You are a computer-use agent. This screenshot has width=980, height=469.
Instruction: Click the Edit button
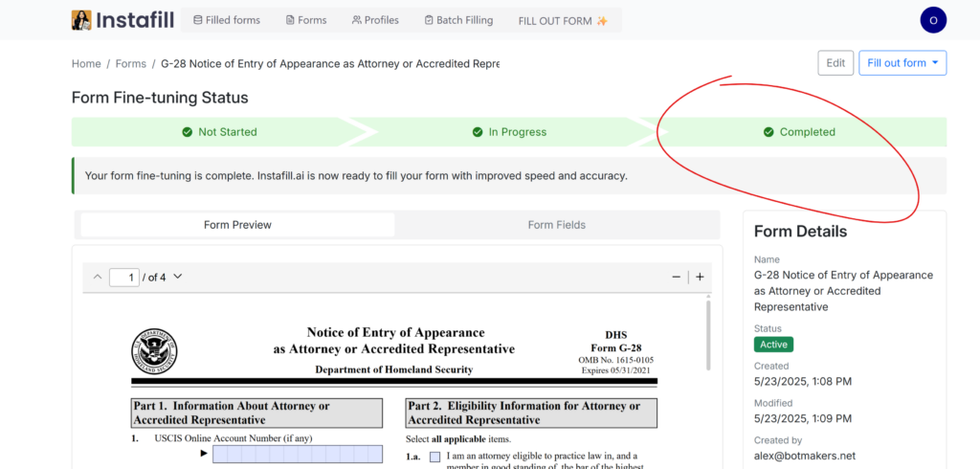point(835,63)
